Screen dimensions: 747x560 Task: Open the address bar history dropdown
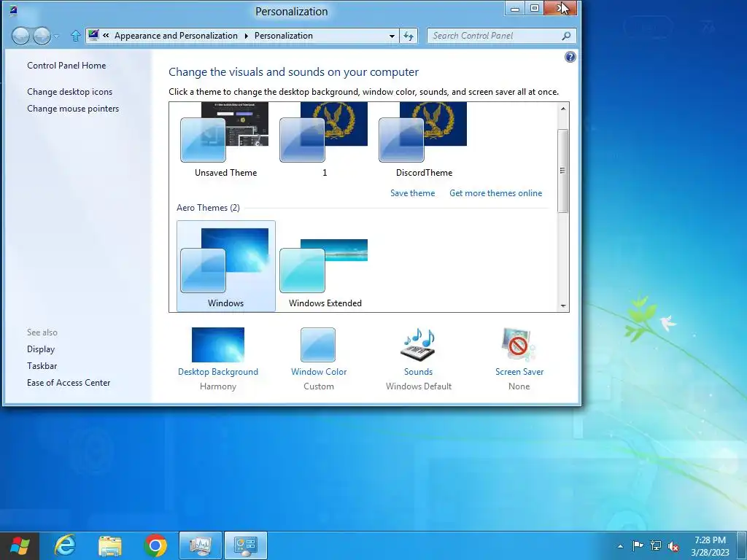point(392,36)
